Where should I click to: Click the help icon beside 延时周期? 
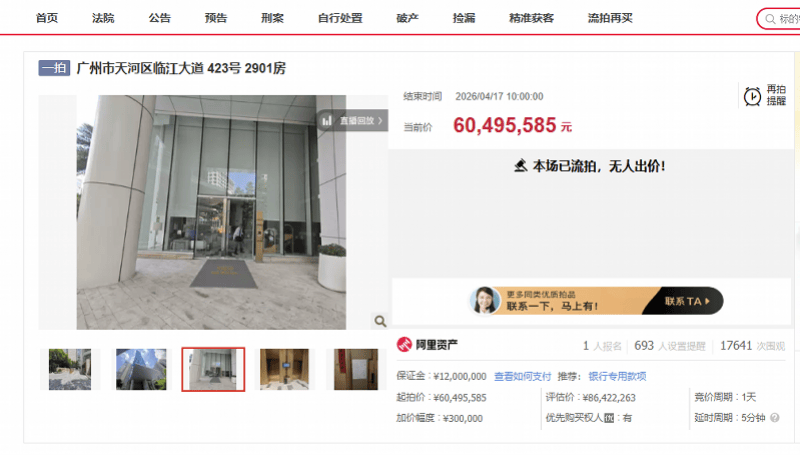pos(783,418)
